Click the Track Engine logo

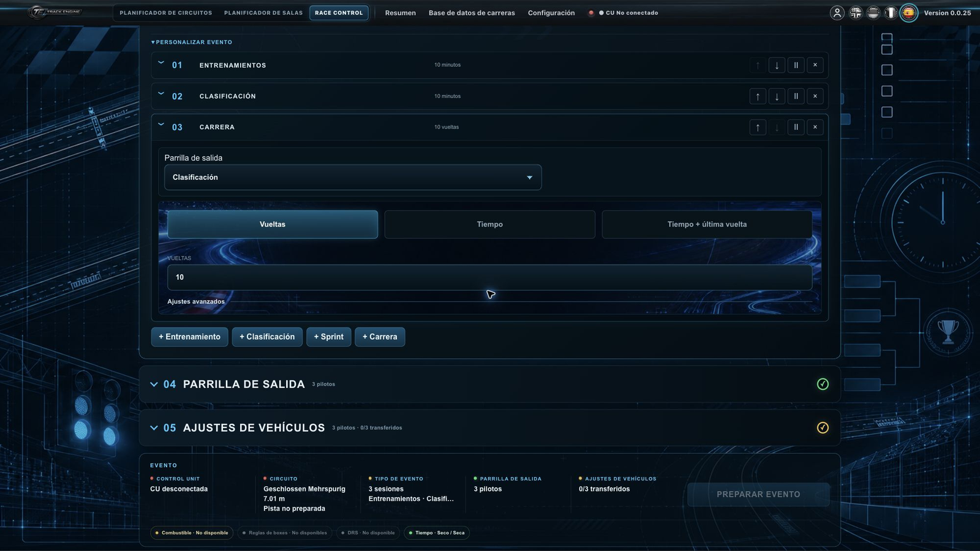coord(56,12)
